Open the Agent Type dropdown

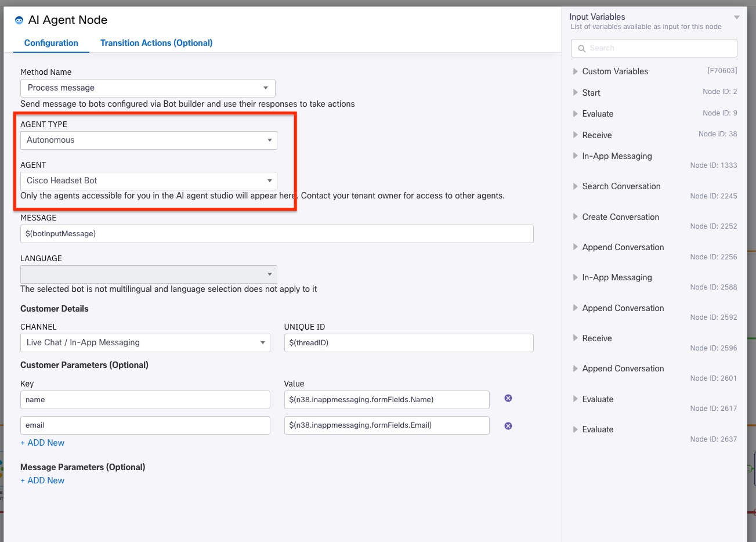click(x=149, y=140)
